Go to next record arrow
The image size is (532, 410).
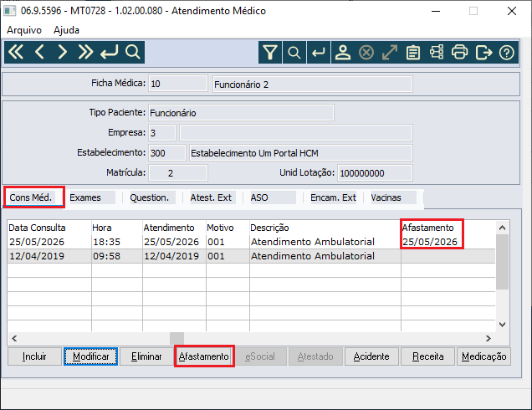tap(62, 52)
